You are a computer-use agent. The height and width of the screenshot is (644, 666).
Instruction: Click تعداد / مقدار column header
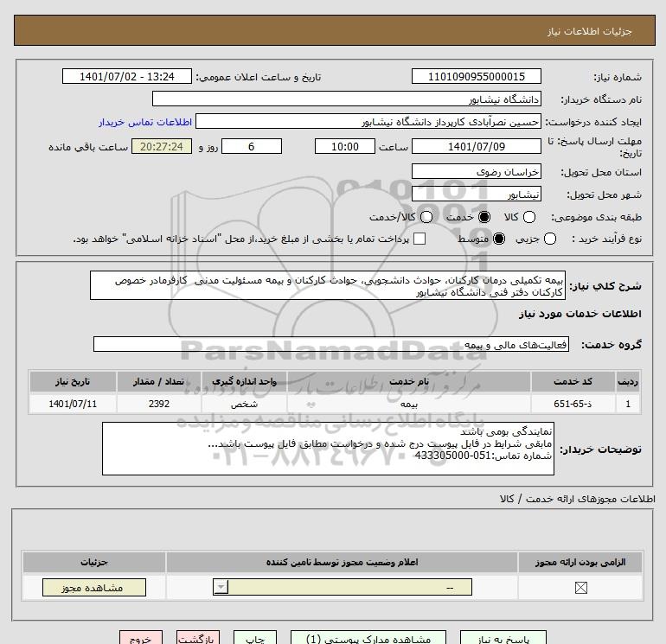click(159, 381)
